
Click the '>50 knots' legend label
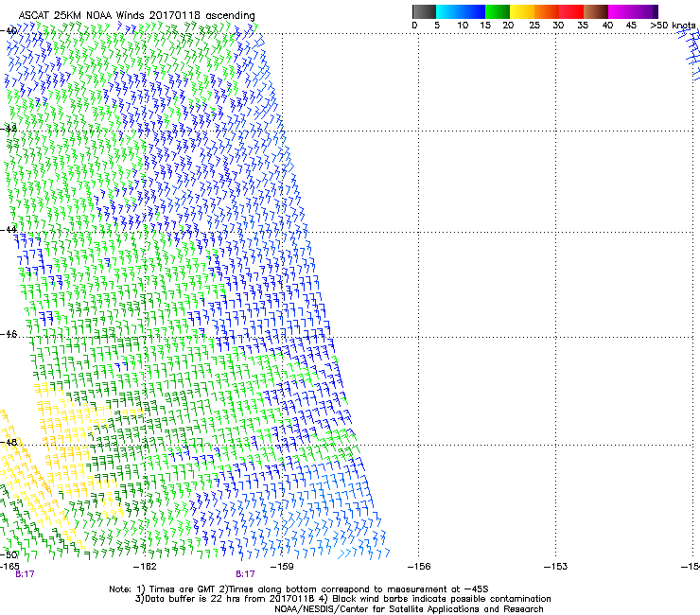coord(673,26)
